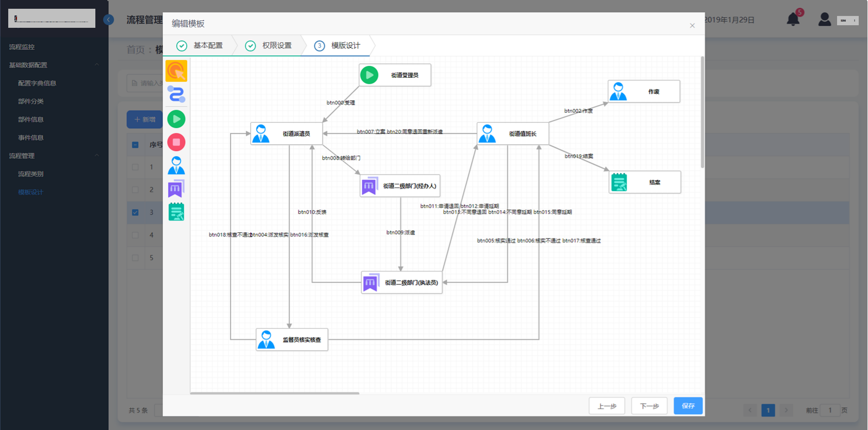Click the vertical scrollbar of the design canvas

(x=702, y=112)
